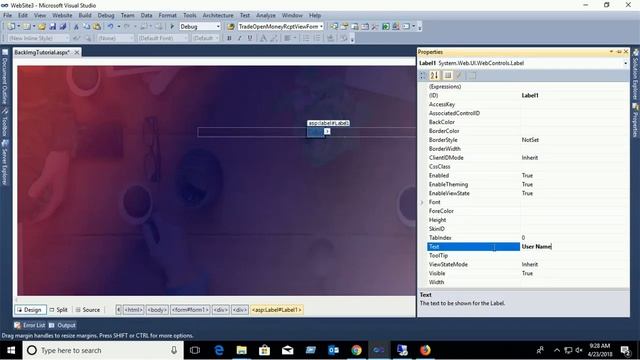Expand the Font property group
Screen dimensions: 640x360
(422, 202)
